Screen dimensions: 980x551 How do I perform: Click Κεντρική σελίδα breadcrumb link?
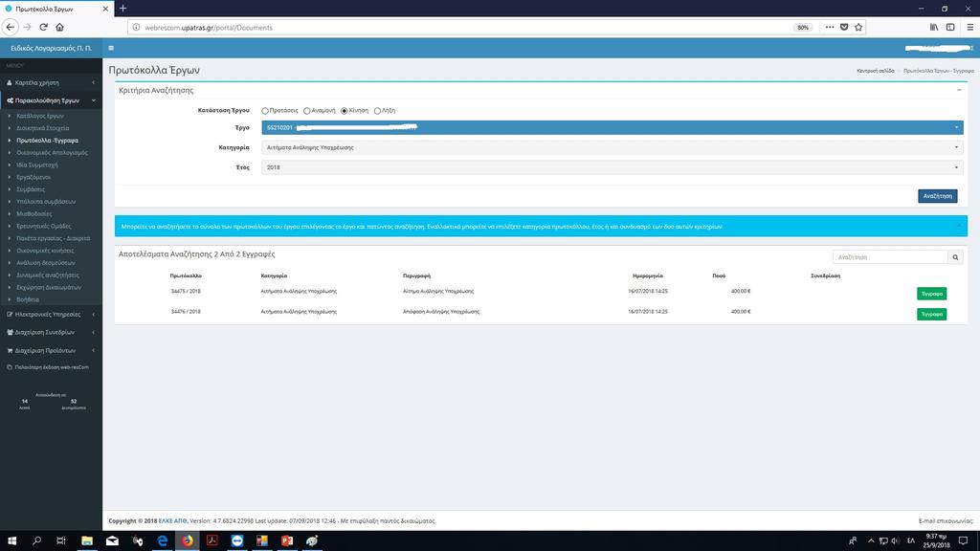pyautogui.click(x=875, y=71)
